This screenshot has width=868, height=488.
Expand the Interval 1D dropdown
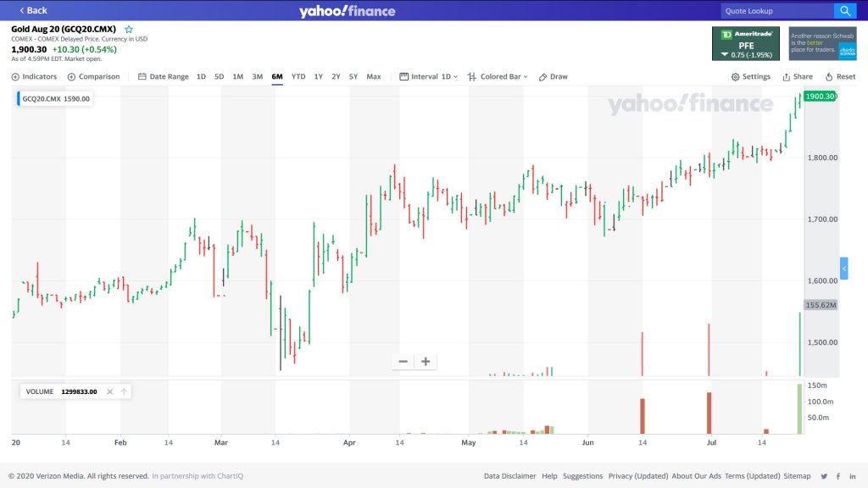428,76
